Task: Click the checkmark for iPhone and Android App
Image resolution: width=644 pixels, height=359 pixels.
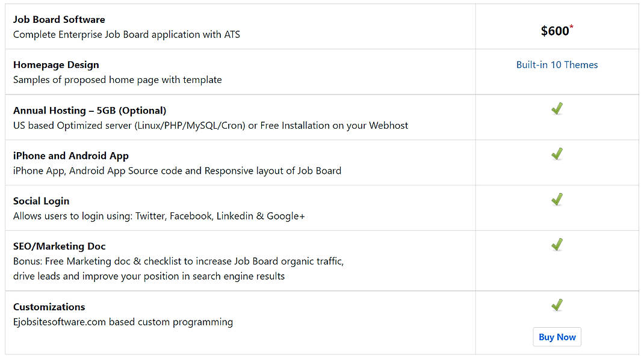Action: [557, 154]
